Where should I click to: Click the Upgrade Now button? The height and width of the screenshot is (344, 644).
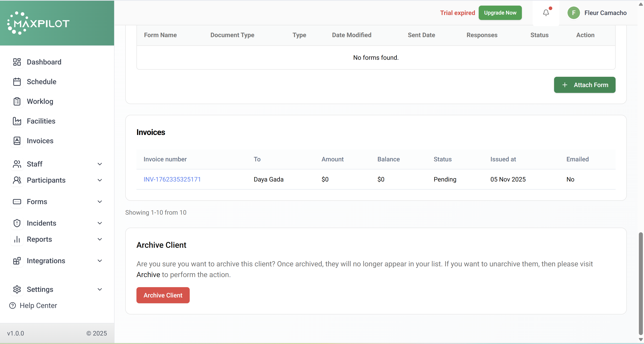[x=500, y=13]
